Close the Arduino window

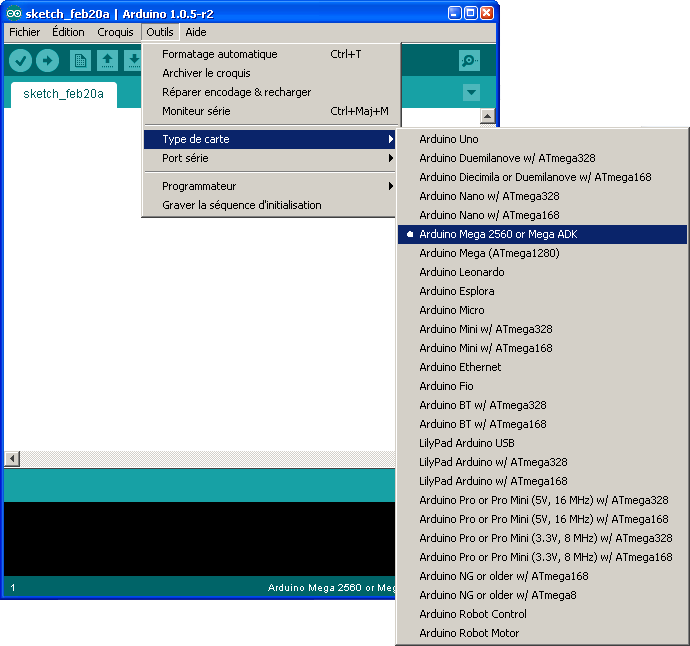(487, 13)
